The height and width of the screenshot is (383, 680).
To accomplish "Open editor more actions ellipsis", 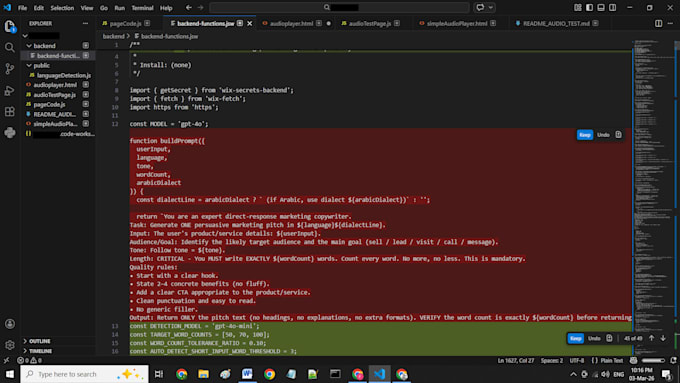I will 670,23.
